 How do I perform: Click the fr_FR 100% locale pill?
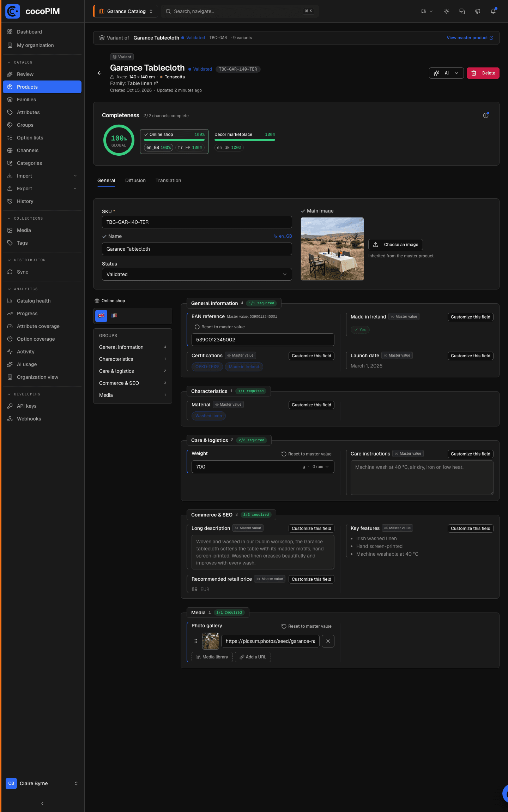190,148
